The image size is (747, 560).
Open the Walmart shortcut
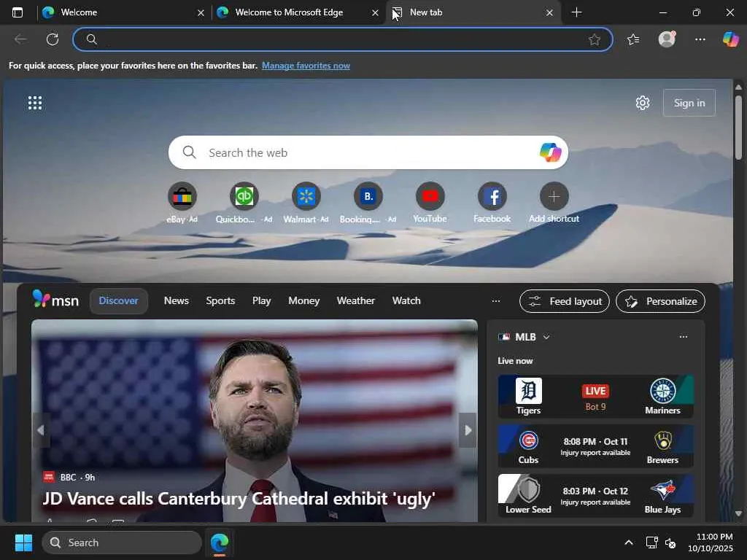coord(306,196)
